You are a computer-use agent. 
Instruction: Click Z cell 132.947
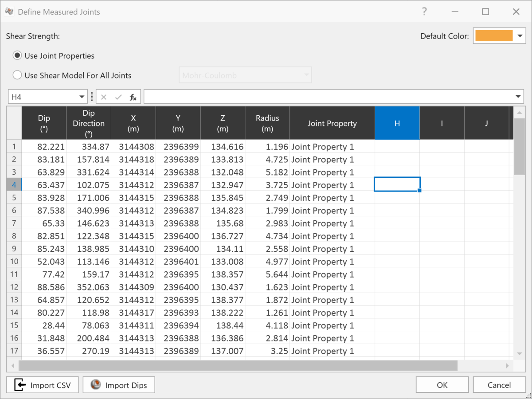coord(223,185)
